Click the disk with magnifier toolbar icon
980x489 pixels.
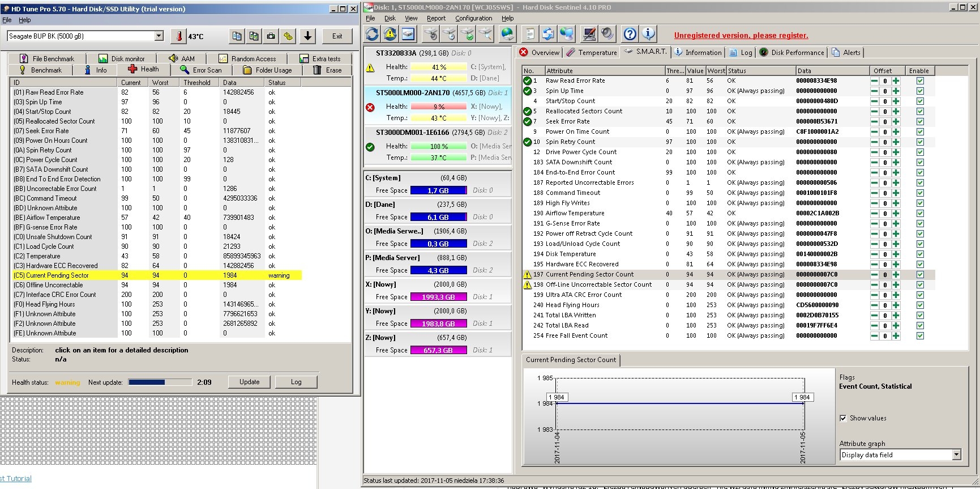click(485, 34)
